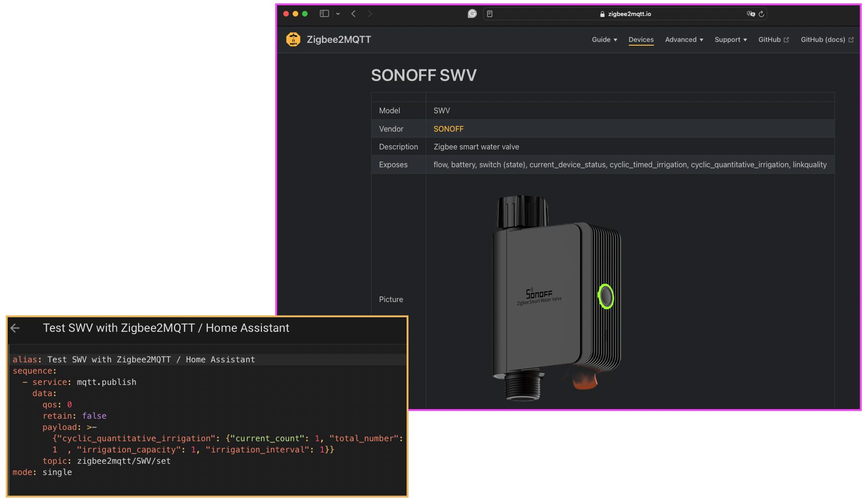This screenshot has width=868, height=499.
Task: Click the back arrow in Home Assistant script editor
Action: [x=15, y=328]
